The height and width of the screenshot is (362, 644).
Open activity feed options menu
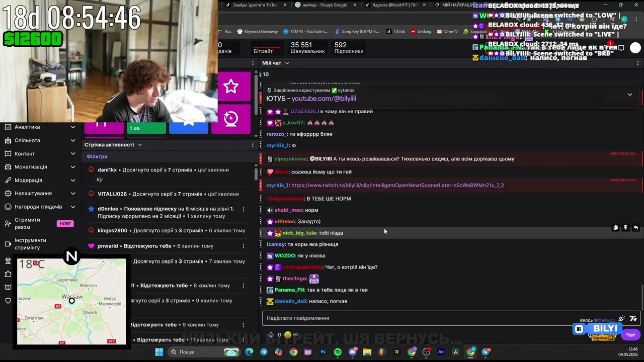253,145
